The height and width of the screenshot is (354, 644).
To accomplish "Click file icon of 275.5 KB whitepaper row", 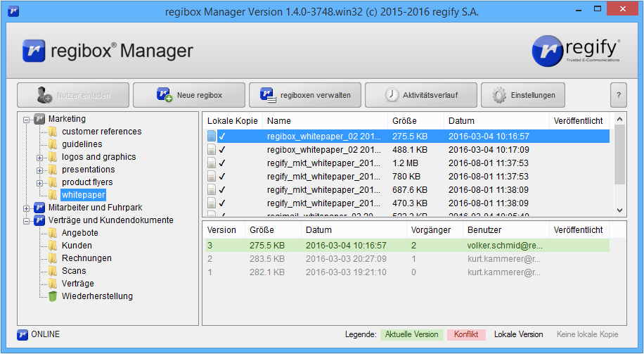I will click(x=212, y=136).
